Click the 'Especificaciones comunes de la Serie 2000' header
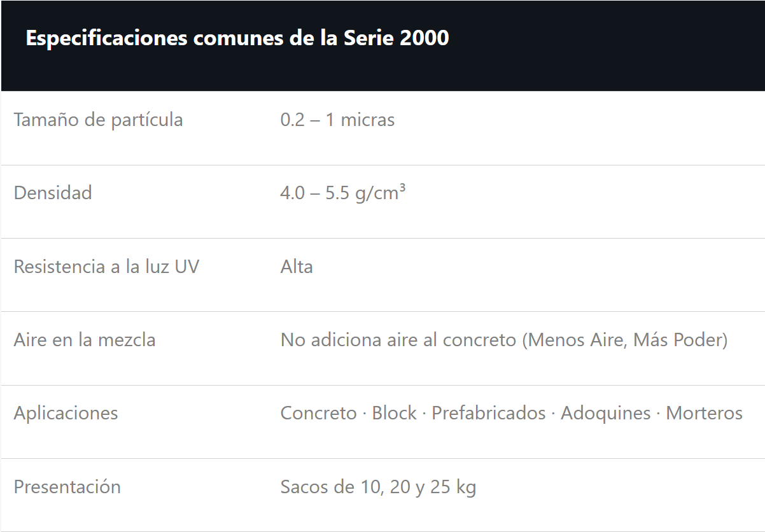765x532 pixels. pos(237,38)
